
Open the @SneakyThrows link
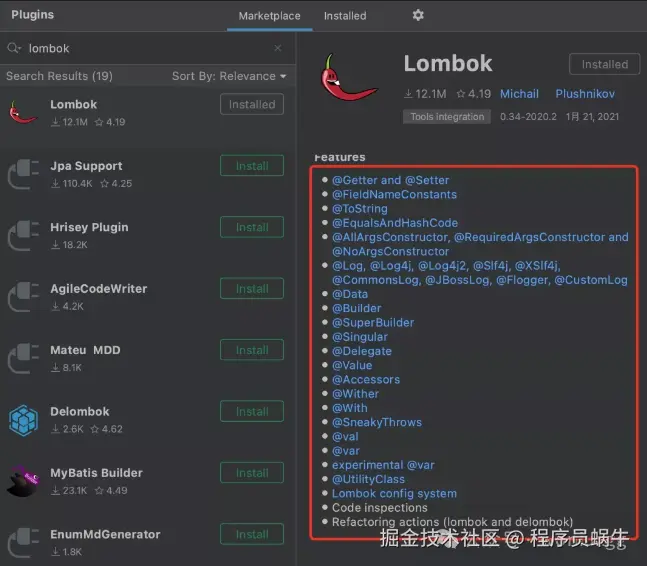377,422
